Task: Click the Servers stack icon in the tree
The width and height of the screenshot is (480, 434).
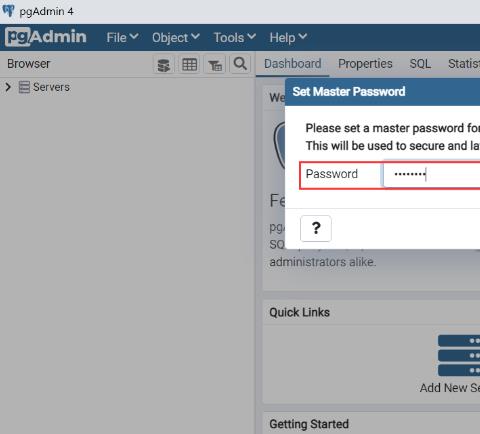Action: pos(24,87)
